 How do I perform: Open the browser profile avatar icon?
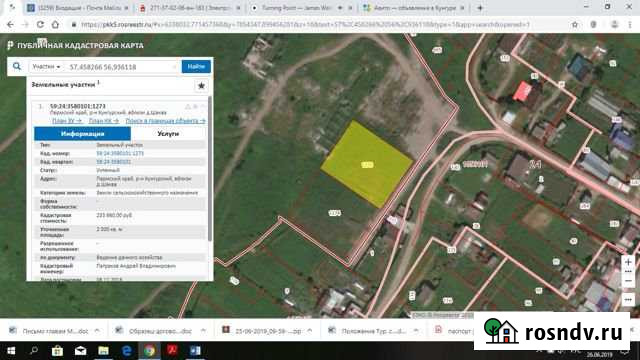[x=614, y=24]
